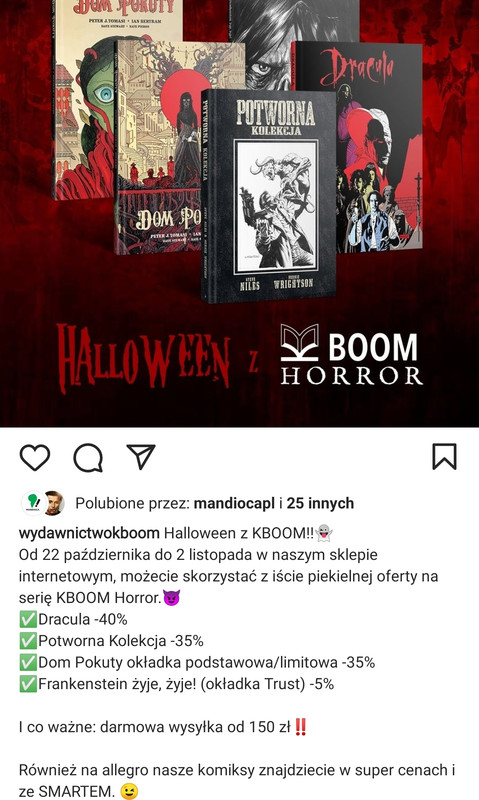The width and height of the screenshot is (479, 800).
Task: Tap the front Dom Pokuty cover
Action: (159, 148)
